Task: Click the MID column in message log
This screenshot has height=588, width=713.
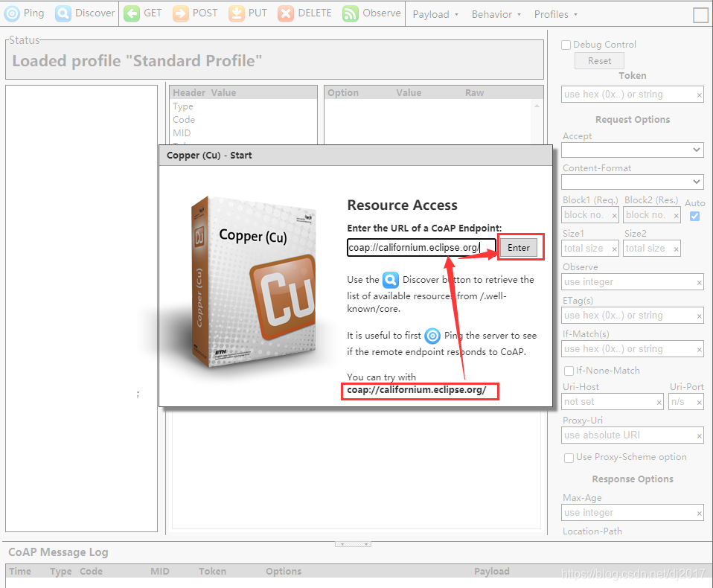Action: (x=159, y=571)
